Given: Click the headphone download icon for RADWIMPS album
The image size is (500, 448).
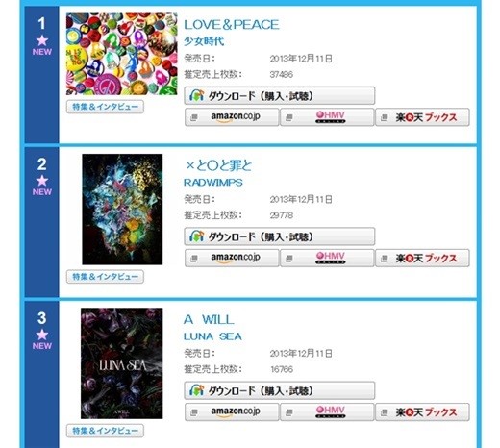Looking at the screenshot, I should (196, 236).
